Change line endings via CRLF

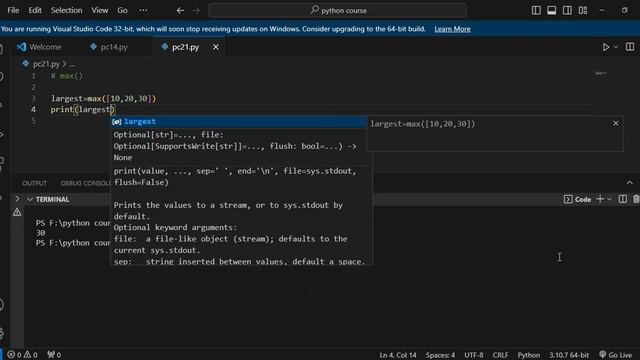(x=500, y=355)
